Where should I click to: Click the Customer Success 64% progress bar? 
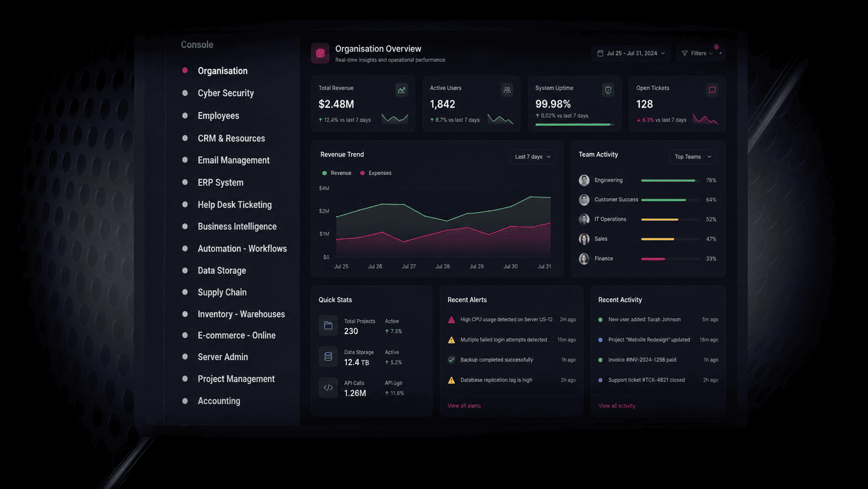[670, 200]
